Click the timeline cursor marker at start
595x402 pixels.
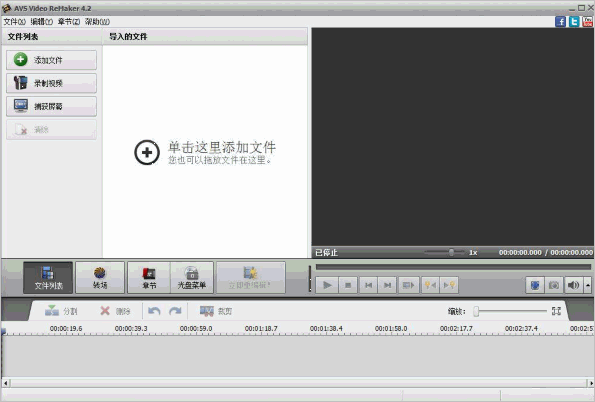pos(3,331)
